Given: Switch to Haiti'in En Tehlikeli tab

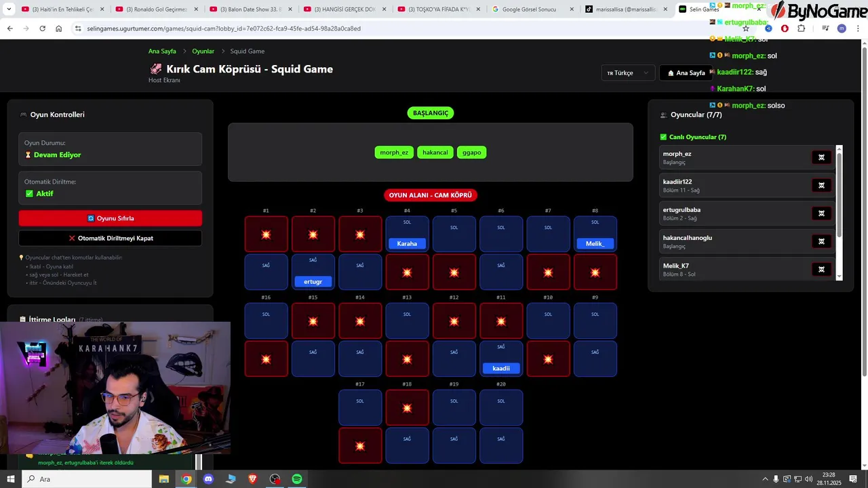Looking at the screenshot, I should 63,9.
